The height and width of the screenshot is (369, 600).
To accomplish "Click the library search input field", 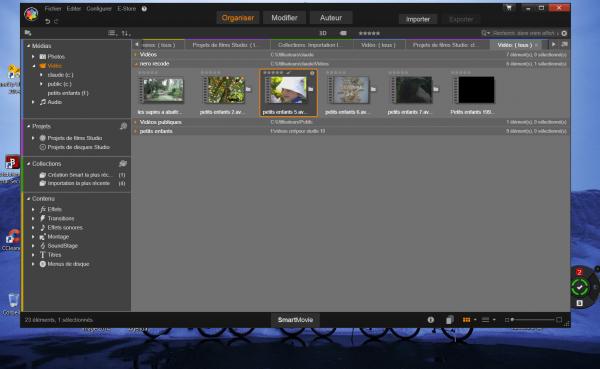I will (x=525, y=34).
